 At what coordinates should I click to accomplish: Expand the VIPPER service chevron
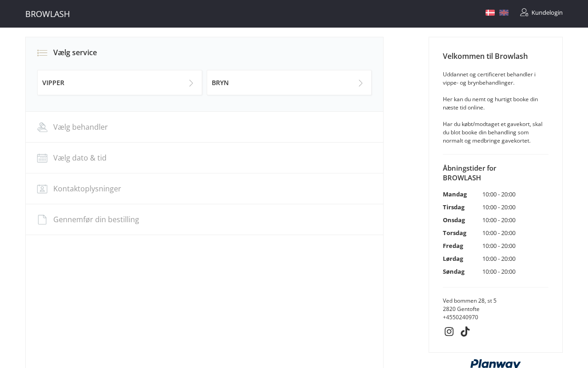tap(191, 83)
